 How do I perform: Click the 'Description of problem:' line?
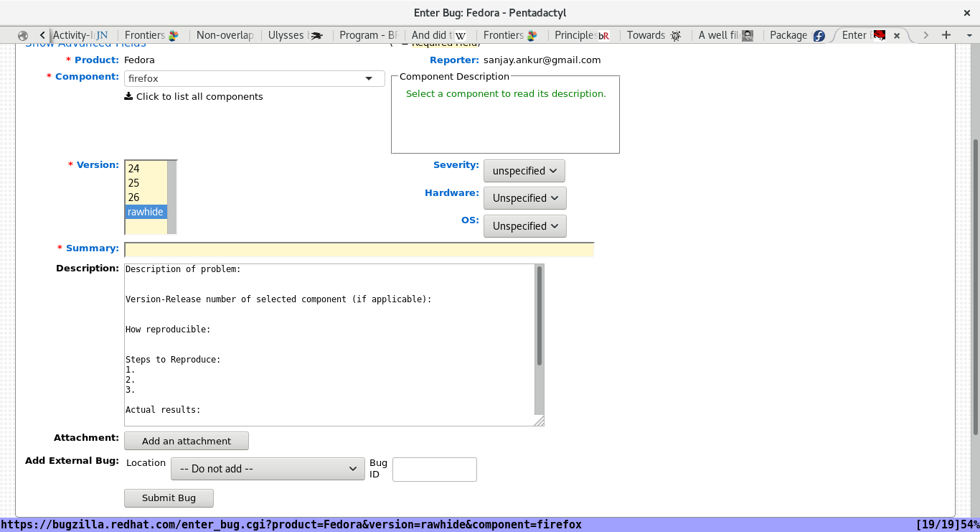point(183,269)
